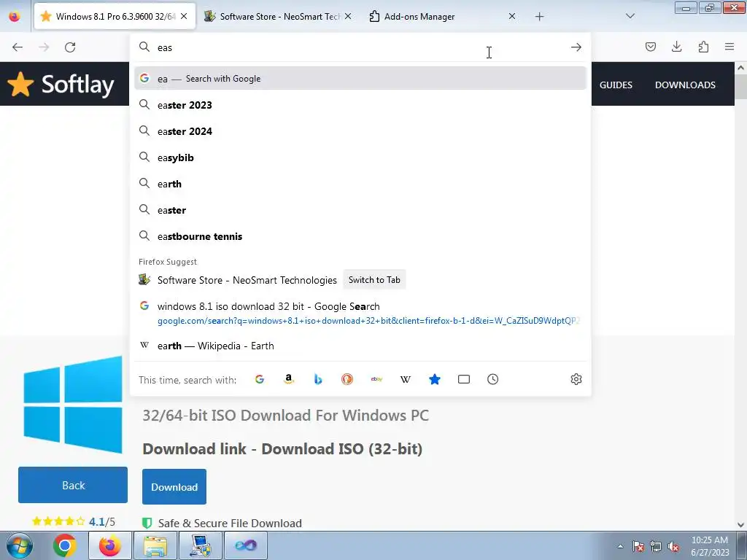Image resolution: width=747 pixels, height=560 pixels.
Task: Choose the 'easter 2023' suggestion
Action: tap(360, 105)
